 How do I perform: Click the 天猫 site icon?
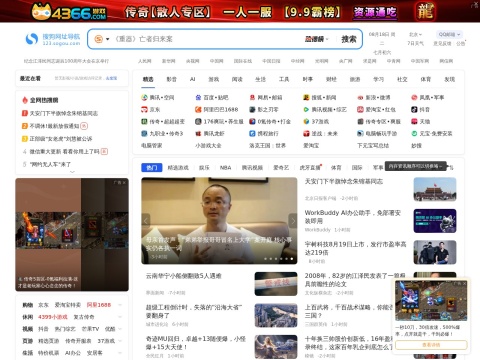[414, 121]
